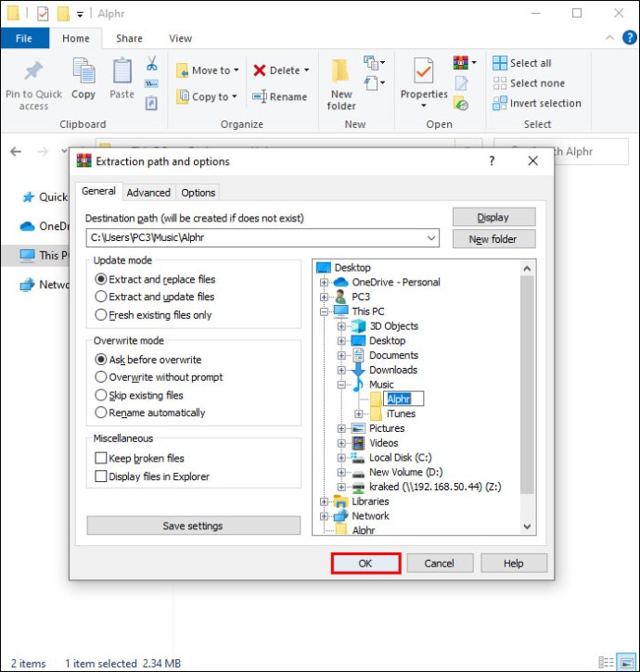
Task: Click the Display button
Action: click(493, 217)
